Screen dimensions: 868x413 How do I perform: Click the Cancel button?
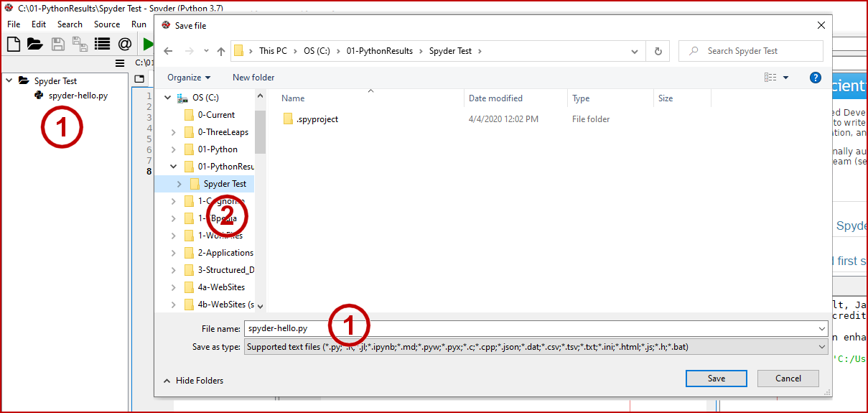(788, 379)
